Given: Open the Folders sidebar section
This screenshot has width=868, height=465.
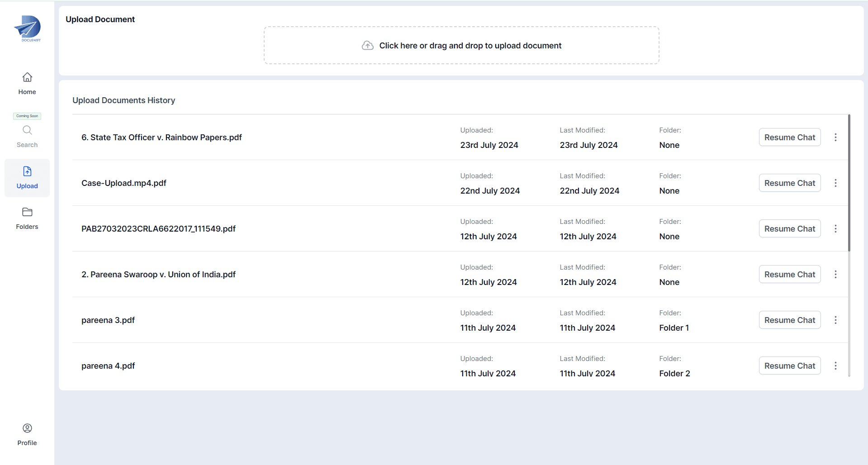Looking at the screenshot, I should tap(27, 218).
